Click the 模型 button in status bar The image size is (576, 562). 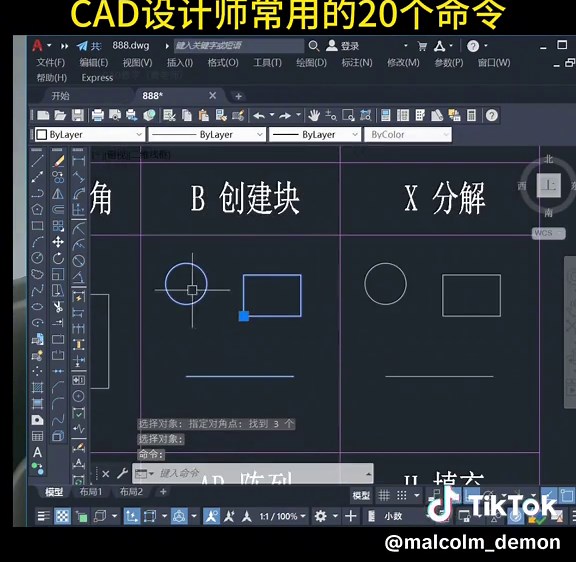pos(361,496)
